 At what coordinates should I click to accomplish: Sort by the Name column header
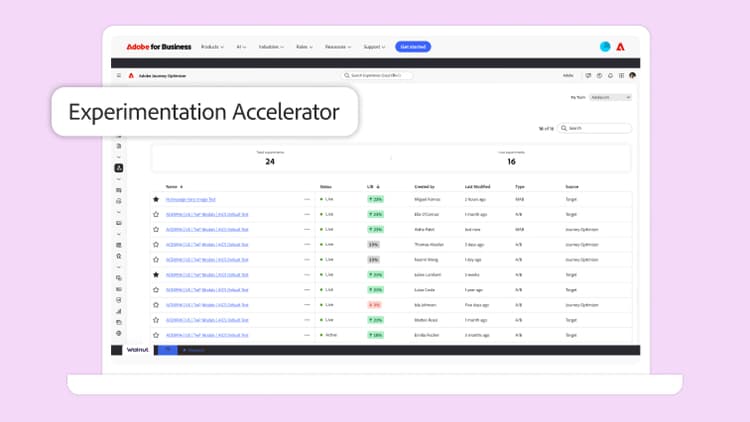(171, 187)
